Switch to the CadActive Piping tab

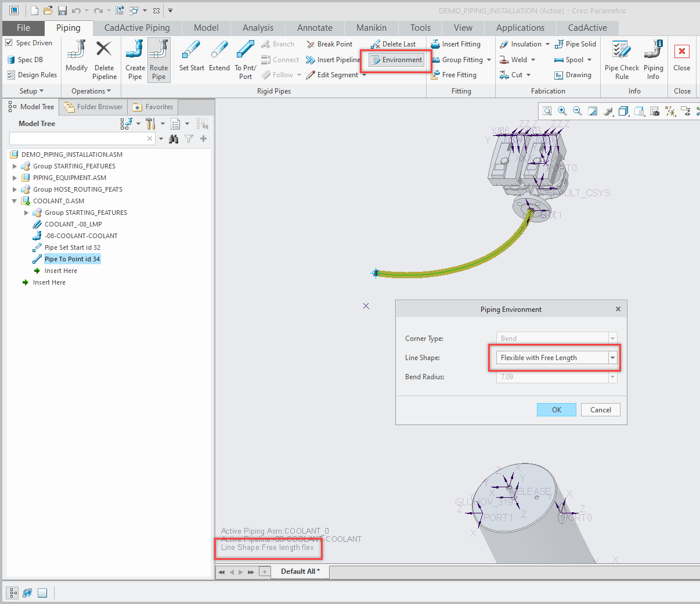point(137,28)
